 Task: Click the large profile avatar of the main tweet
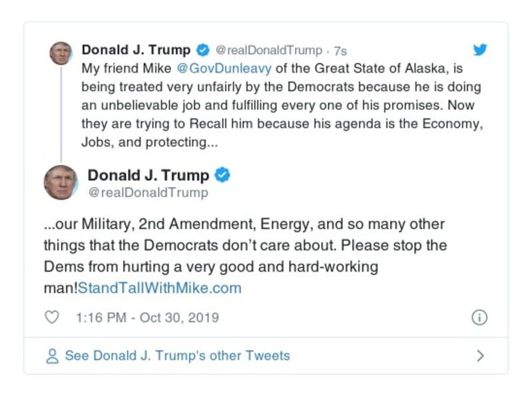pos(61,182)
